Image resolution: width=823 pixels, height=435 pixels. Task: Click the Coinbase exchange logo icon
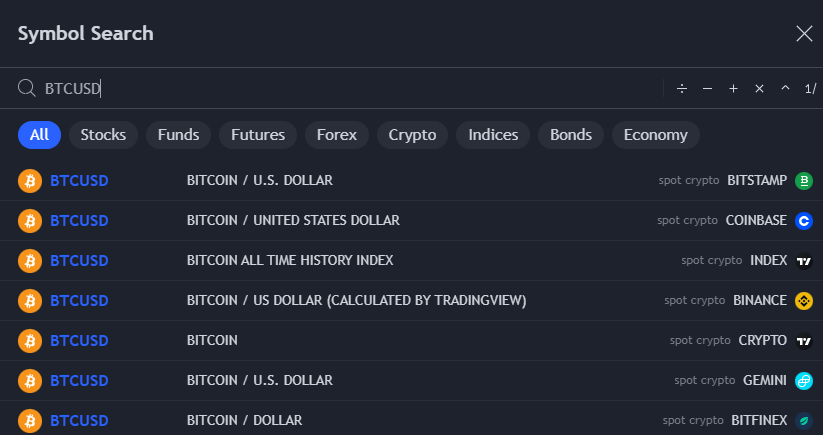tap(804, 221)
